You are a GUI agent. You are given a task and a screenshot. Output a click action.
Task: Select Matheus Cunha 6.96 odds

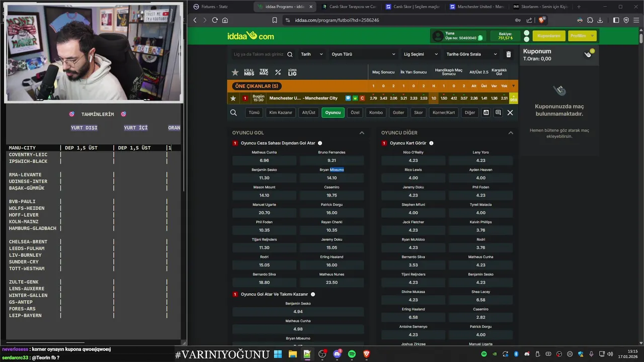pos(264,160)
